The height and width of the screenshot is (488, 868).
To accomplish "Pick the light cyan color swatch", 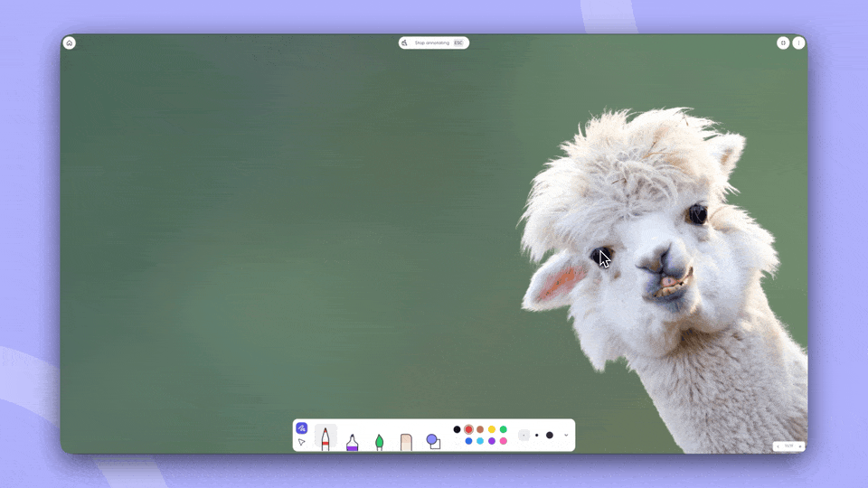I will click(480, 441).
